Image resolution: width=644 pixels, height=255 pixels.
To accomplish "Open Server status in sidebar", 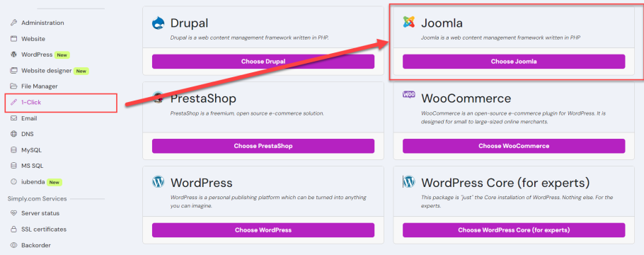I will pyautogui.click(x=40, y=213).
